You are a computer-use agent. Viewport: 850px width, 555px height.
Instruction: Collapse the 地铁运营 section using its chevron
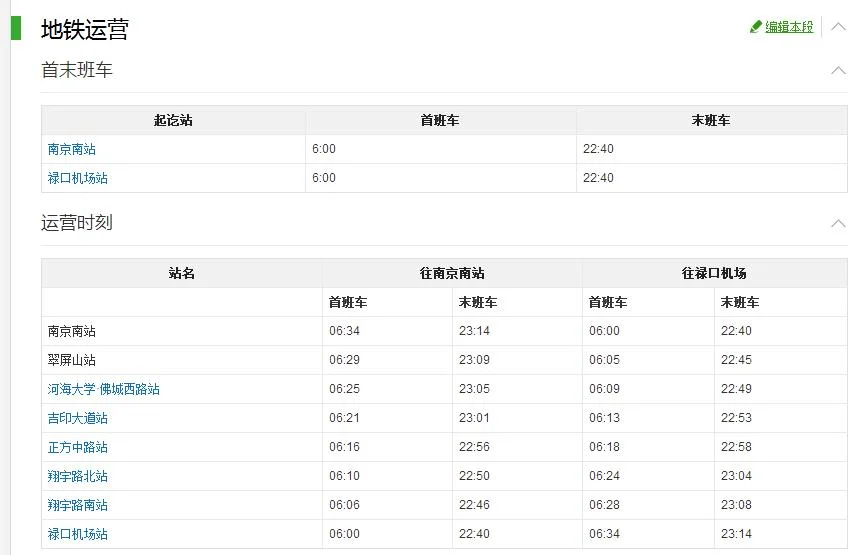point(838,27)
